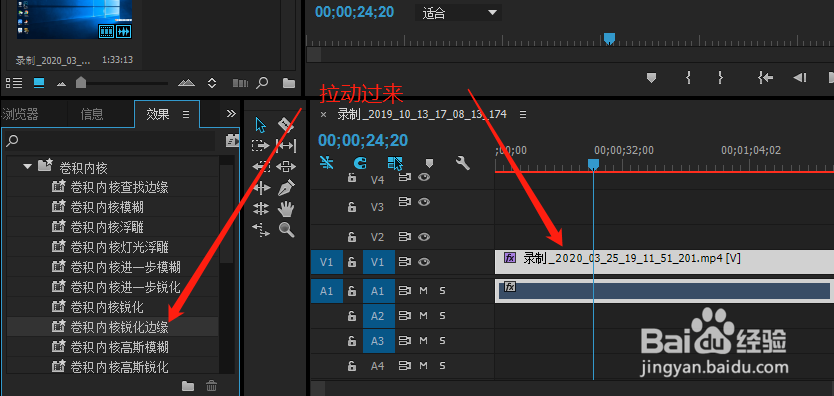Select the Zoom magnifier tool
The image size is (834, 396).
coord(287,230)
